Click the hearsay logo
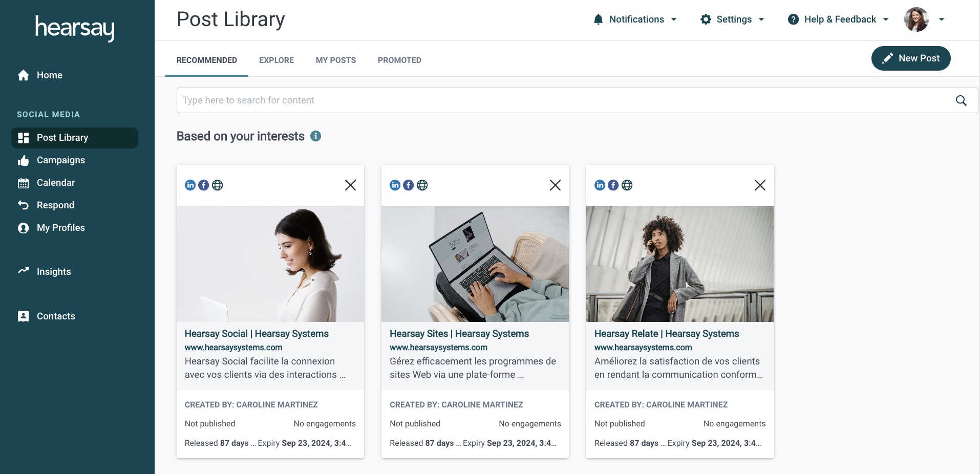Screen dimensions: 980x474 click(x=75, y=28)
